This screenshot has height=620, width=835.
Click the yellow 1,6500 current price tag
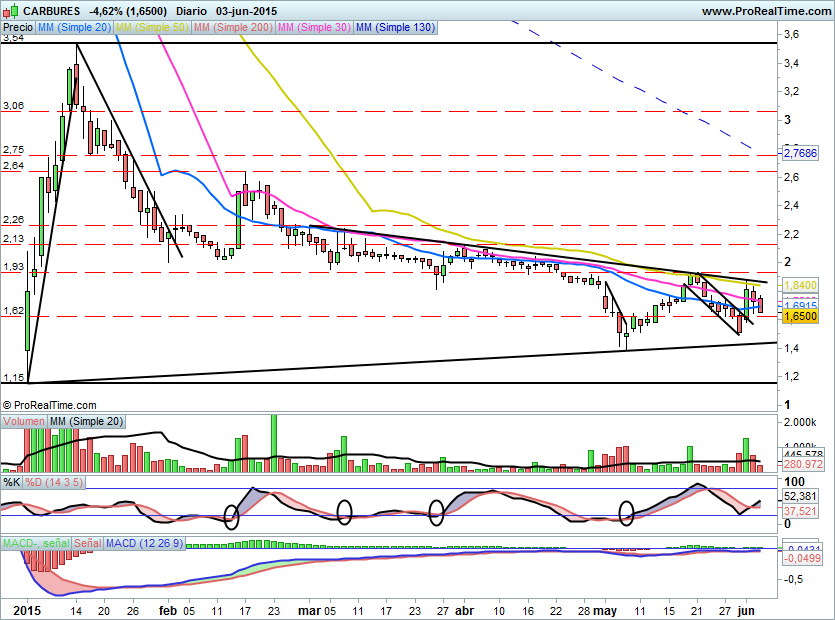[800, 316]
